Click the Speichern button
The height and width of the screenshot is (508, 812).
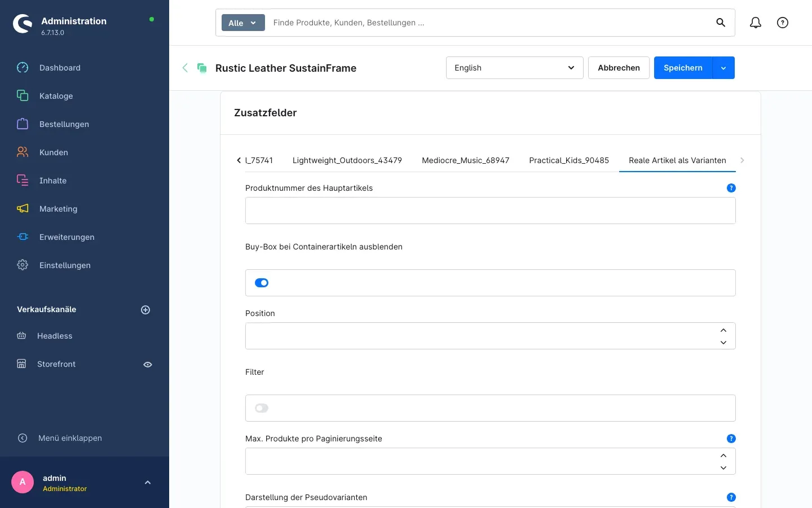(683, 68)
